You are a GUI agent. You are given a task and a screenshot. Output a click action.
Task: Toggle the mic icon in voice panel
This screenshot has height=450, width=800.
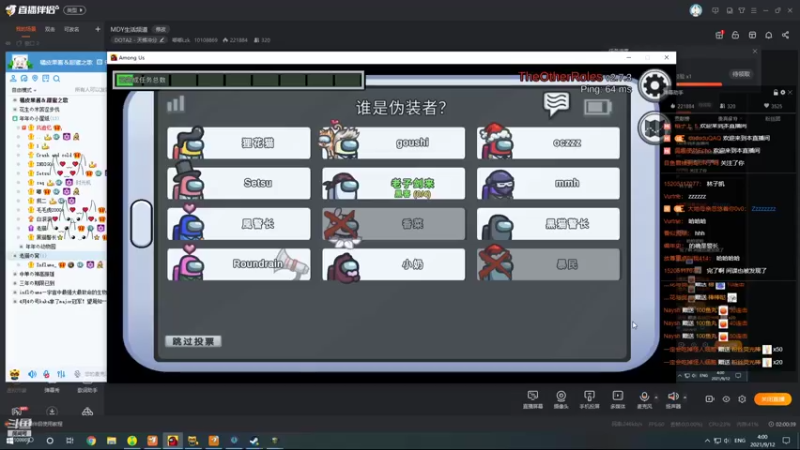pos(77,374)
